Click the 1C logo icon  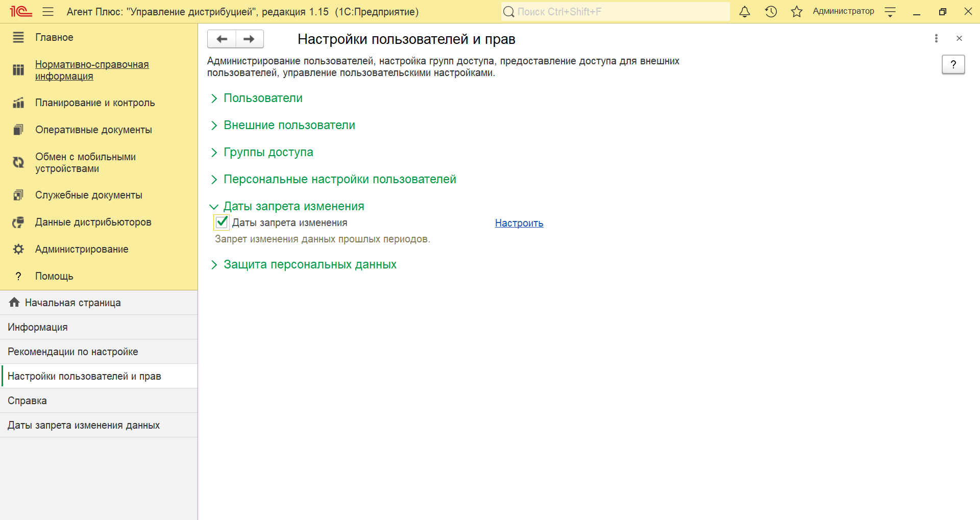pos(20,11)
